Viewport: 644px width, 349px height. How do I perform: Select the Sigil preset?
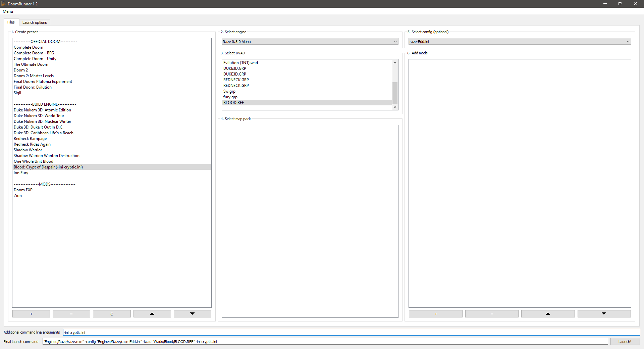pyautogui.click(x=112, y=93)
